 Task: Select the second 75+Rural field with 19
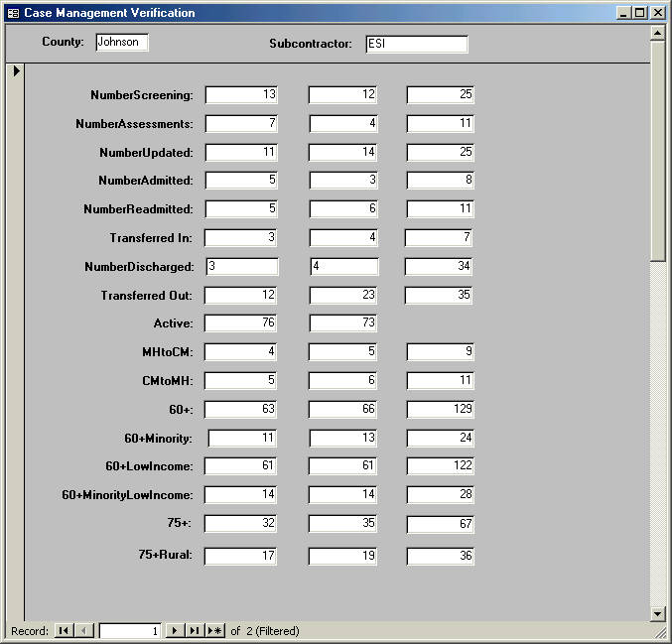pyautogui.click(x=342, y=556)
